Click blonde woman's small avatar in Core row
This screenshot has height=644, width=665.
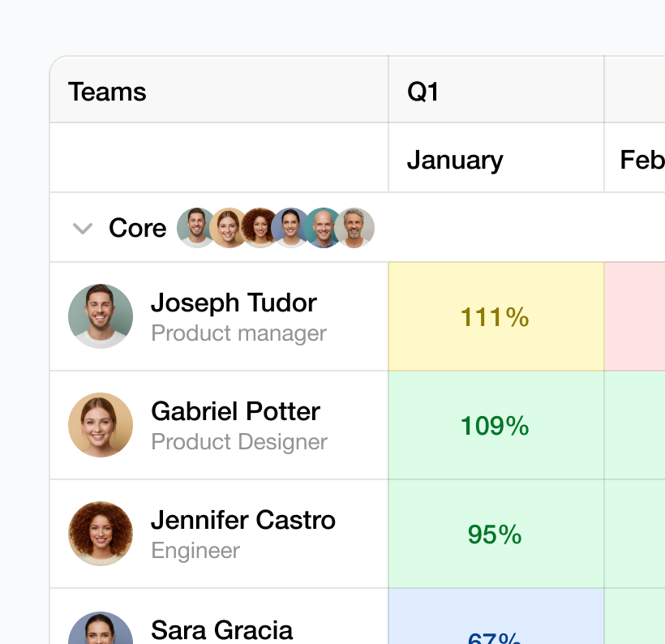227,228
